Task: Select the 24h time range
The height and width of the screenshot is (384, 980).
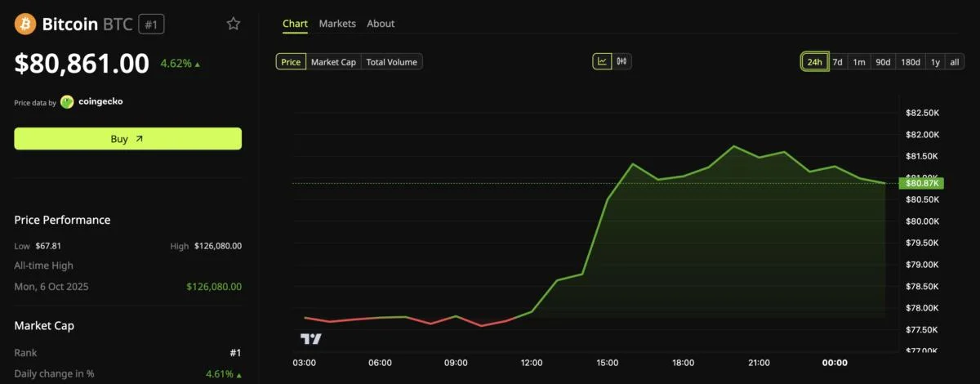Action: (x=814, y=62)
